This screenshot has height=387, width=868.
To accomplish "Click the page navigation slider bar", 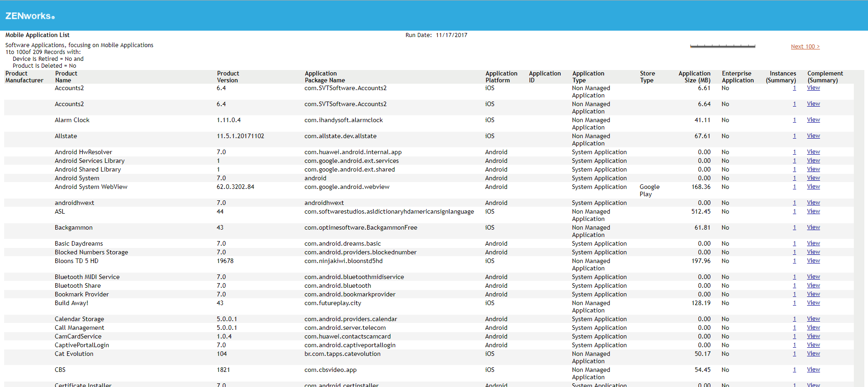I will (723, 46).
